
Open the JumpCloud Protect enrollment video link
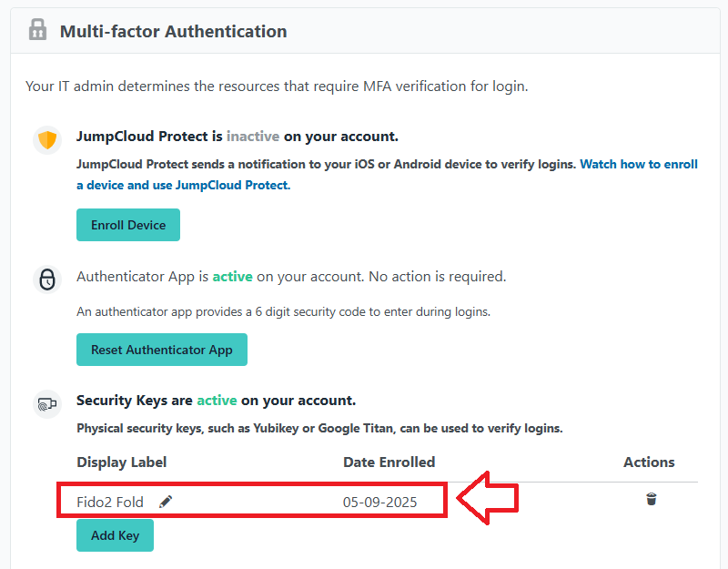(638, 165)
